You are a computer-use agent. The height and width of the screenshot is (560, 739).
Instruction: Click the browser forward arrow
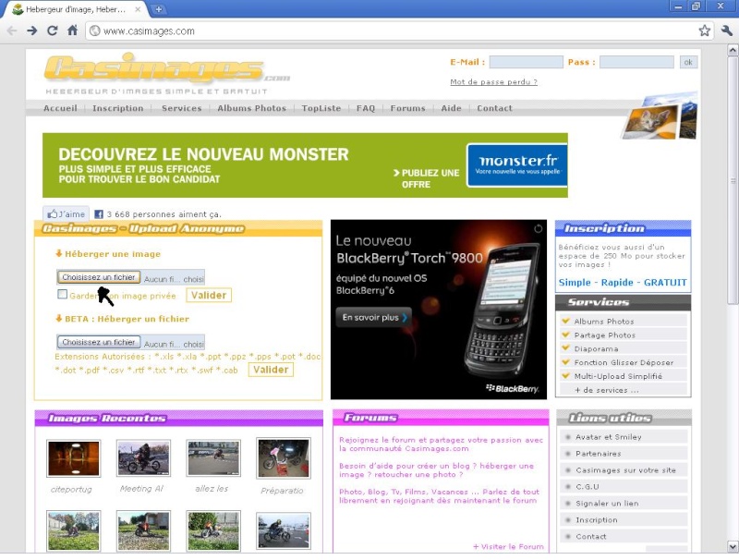31,31
